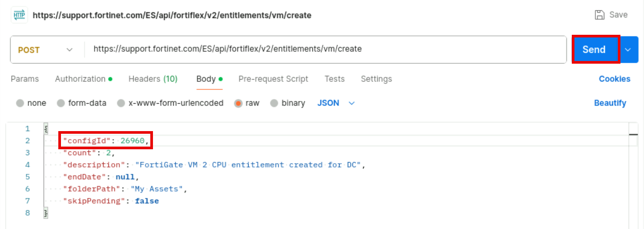Open the Headers (10) tab
This screenshot has width=644, height=229.
pos(153,79)
